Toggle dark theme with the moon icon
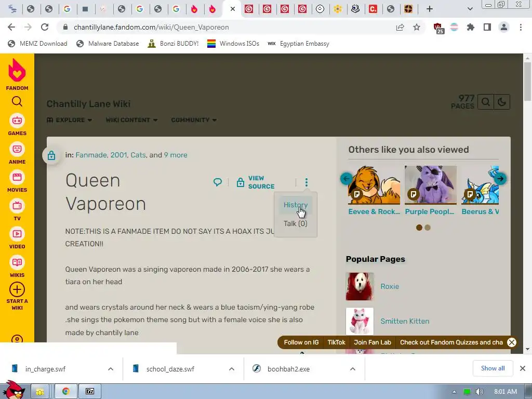 [502, 102]
